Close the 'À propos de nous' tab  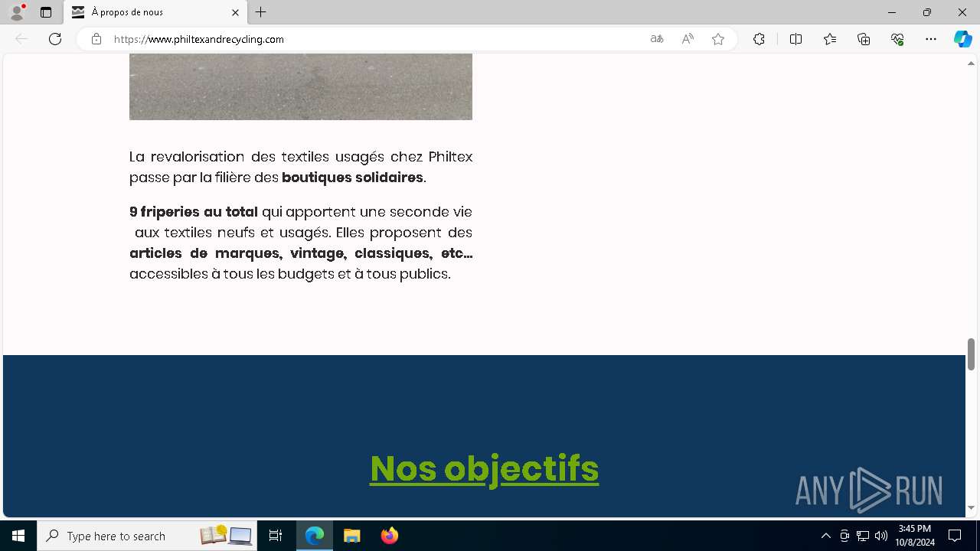tap(235, 12)
